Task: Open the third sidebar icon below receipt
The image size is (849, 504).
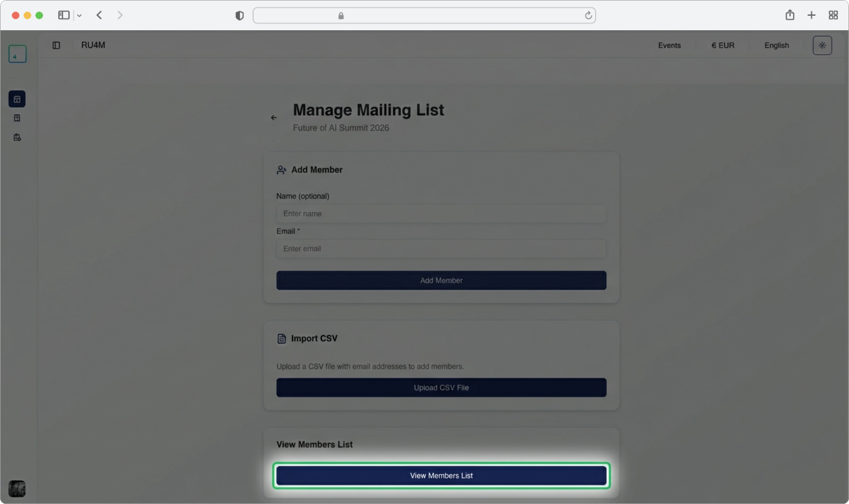Action: point(17,137)
